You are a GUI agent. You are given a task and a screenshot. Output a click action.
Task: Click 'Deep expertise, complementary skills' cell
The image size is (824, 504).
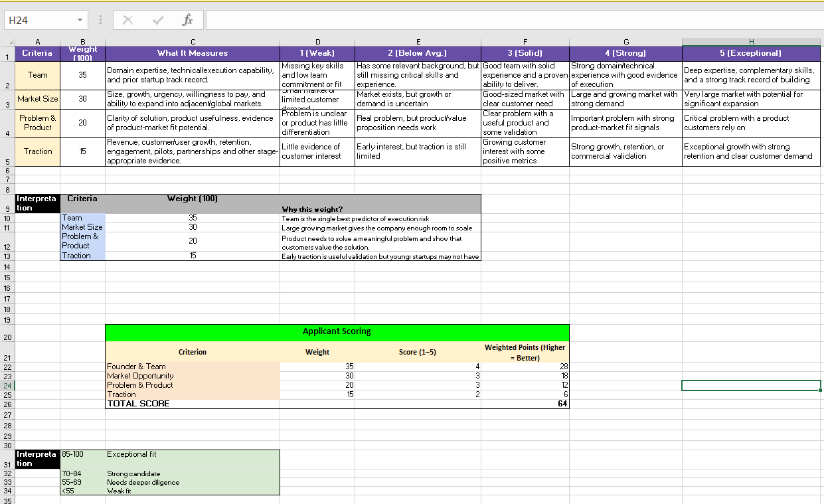click(751, 75)
